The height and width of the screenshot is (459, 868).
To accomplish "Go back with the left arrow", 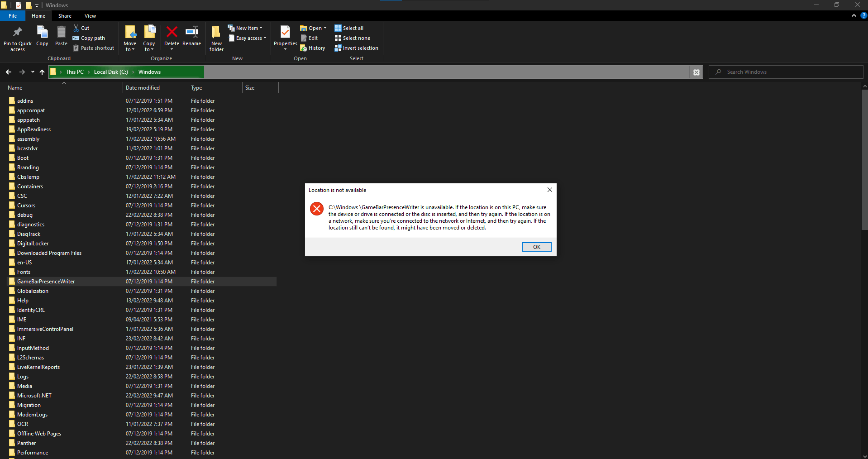I will (x=9, y=72).
